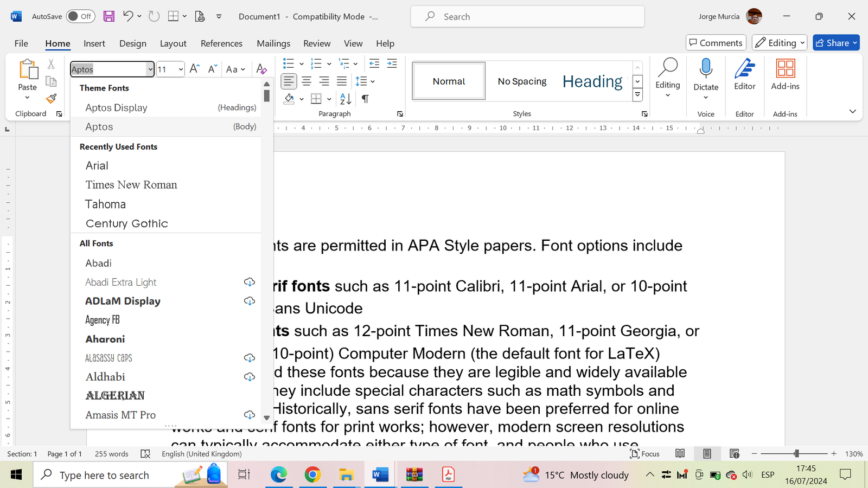Viewport: 868px width, 488px height.
Task: Select the Format Painter brush
Action: pyautogui.click(x=51, y=99)
